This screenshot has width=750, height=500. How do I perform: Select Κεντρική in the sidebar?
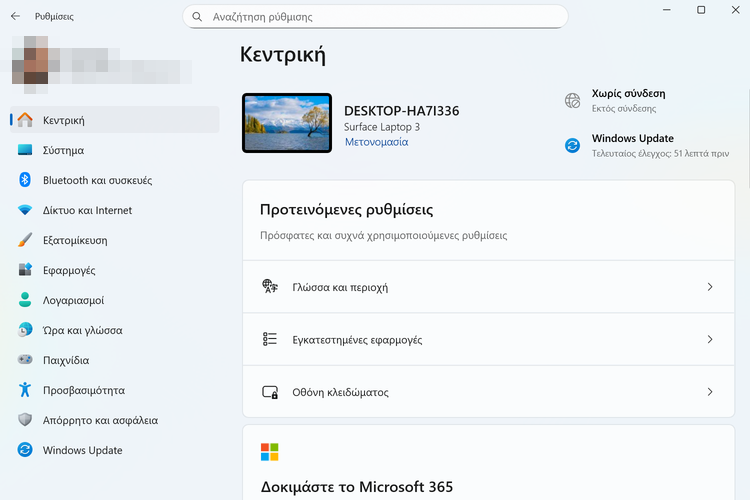pyautogui.click(x=63, y=120)
